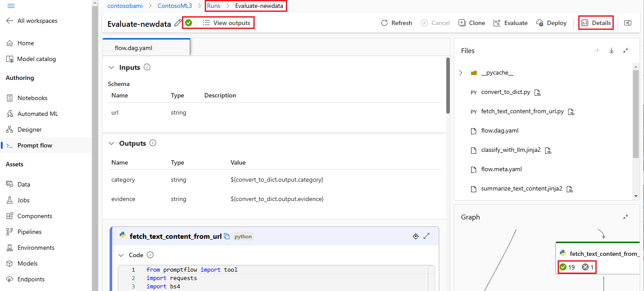
Task: Open classify_with_llm.jinja2 file
Action: [511, 150]
